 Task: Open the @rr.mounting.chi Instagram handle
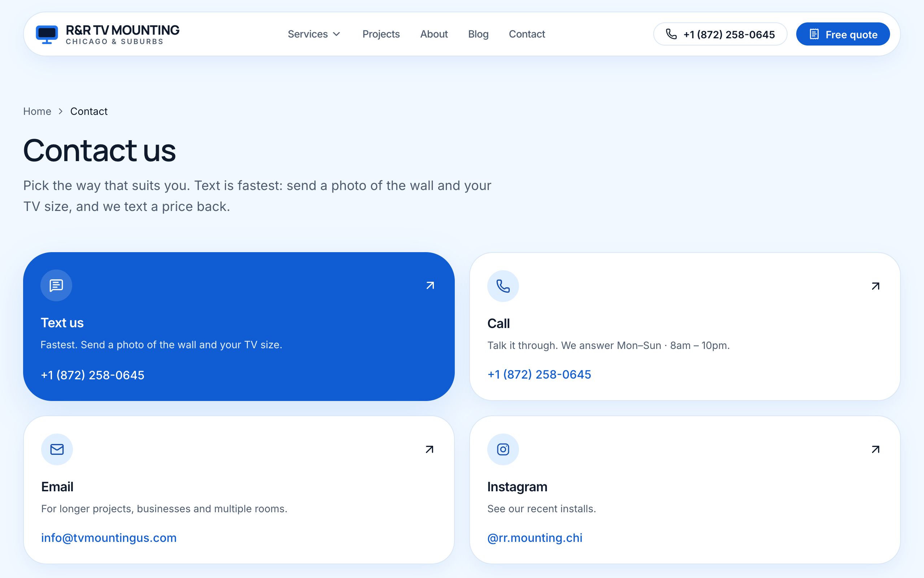535,538
